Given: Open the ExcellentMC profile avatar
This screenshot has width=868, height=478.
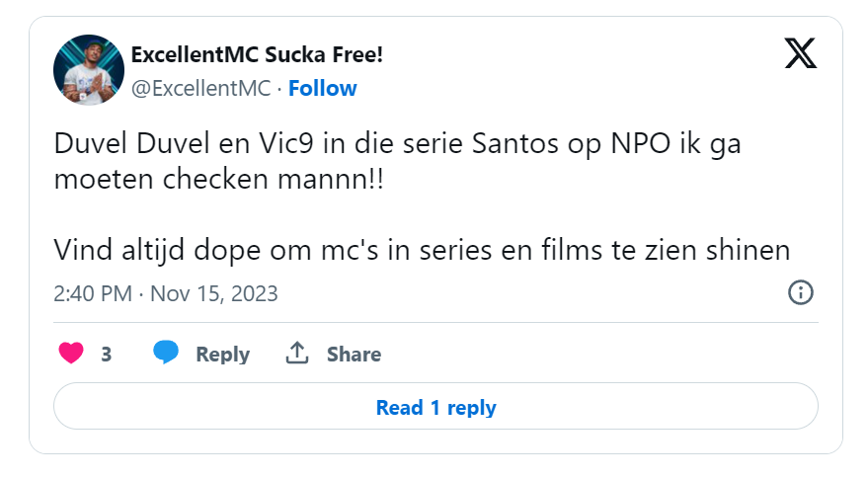Looking at the screenshot, I should click(89, 70).
